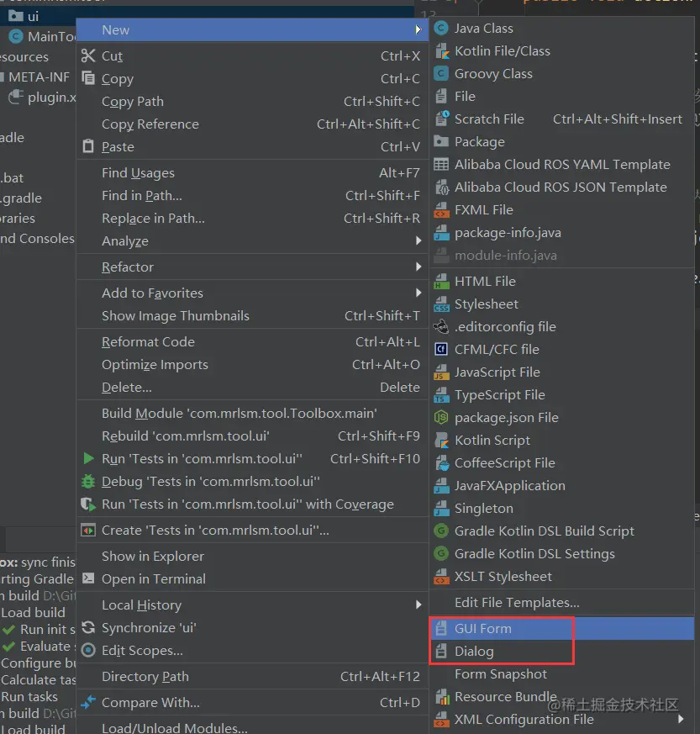700x734 pixels.
Task: Click the Open in Terminal icon
Action: (x=88, y=578)
